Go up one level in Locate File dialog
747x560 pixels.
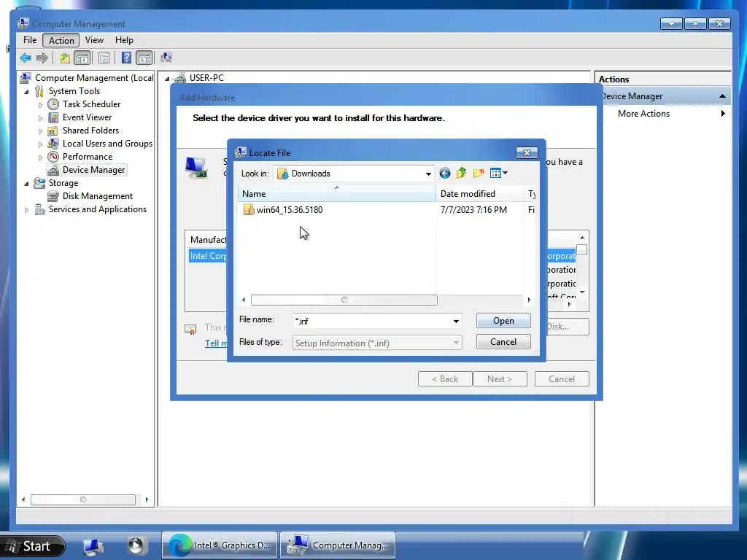(461, 174)
